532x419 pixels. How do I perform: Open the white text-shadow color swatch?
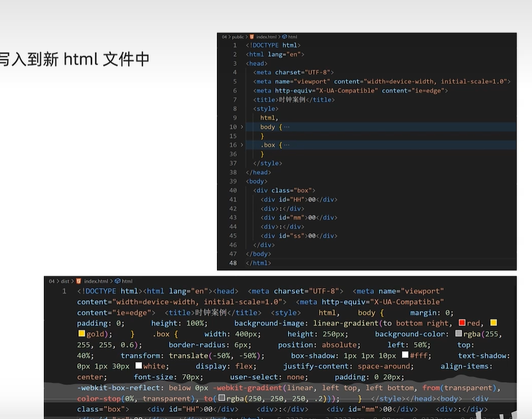coord(138,366)
